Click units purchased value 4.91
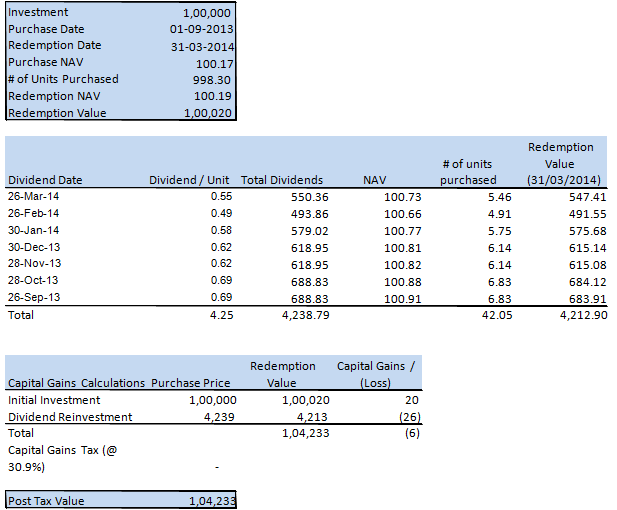This screenshot has height=510, width=617. (499, 214)
